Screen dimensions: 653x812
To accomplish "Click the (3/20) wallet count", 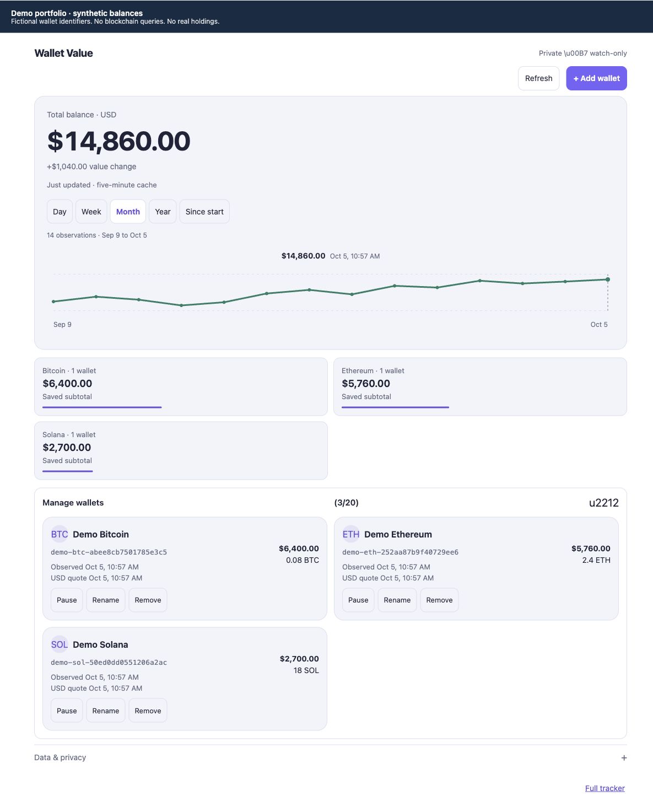I will (x=346, y=503).
